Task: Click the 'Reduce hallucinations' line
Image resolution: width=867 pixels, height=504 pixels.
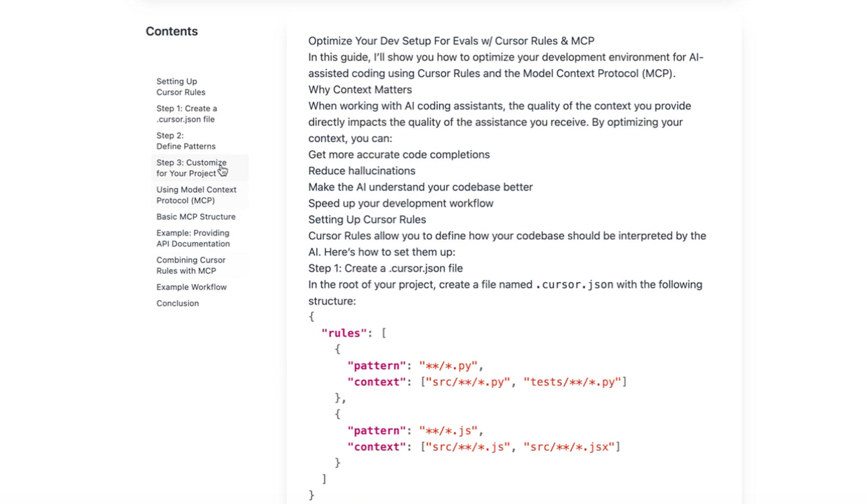Action: 361,171
